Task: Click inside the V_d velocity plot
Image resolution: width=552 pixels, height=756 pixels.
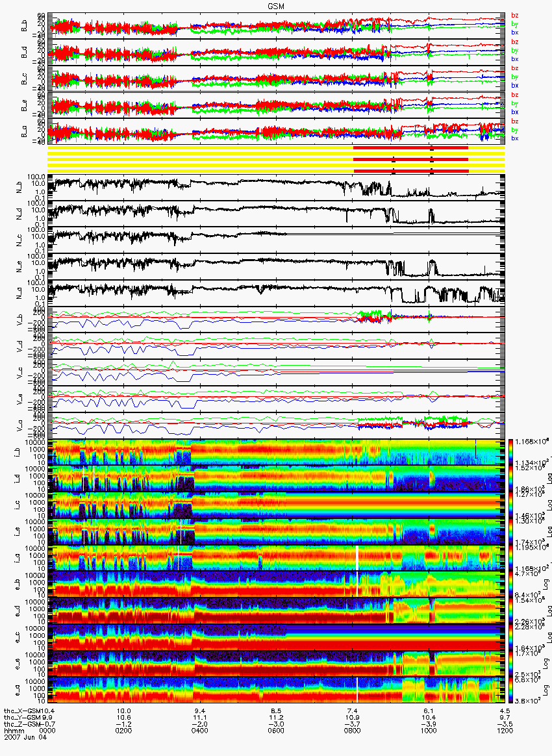Action: [x=276, y=346]
